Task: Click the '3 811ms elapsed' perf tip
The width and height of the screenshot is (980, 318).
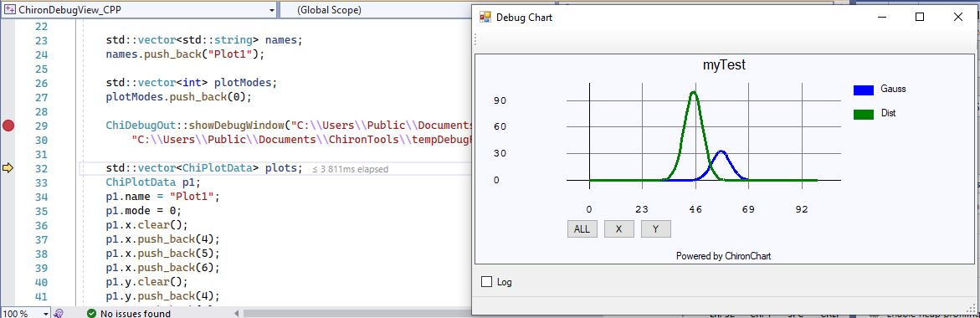Action: (x=350, y=169)
